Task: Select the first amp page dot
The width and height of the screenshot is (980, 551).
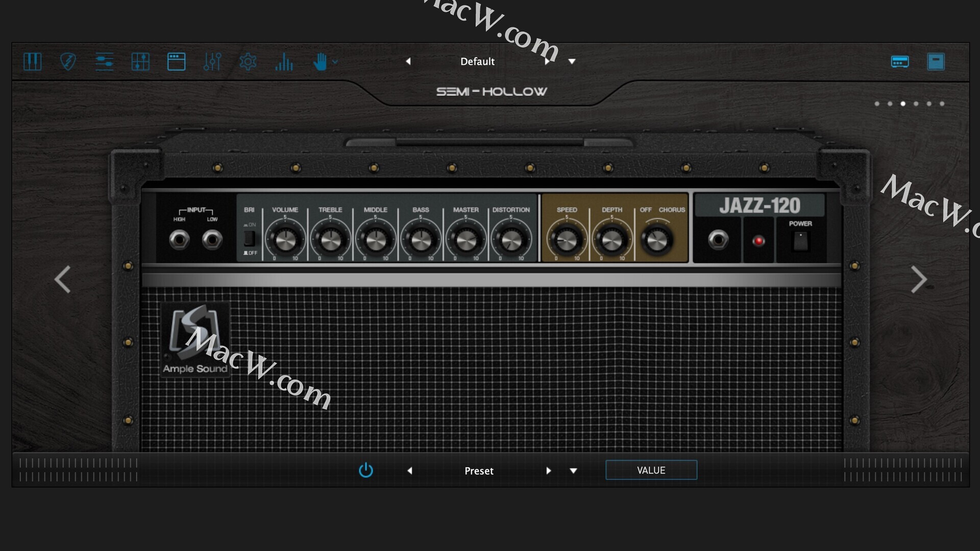Action: 877,104
